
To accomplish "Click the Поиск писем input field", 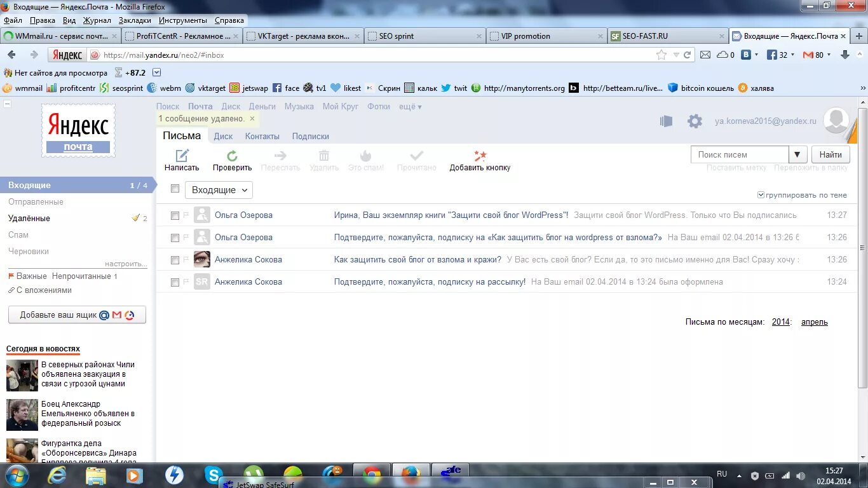I will pyautogui.click(x=740, y=154).
